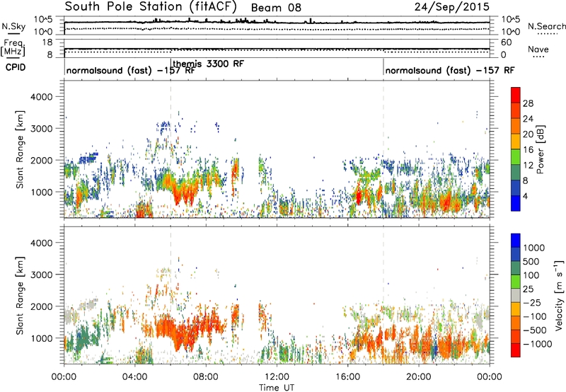Screen dimensions: 566x392
Task: Click the 'Beam 08' label
Action: coord(276,8)
